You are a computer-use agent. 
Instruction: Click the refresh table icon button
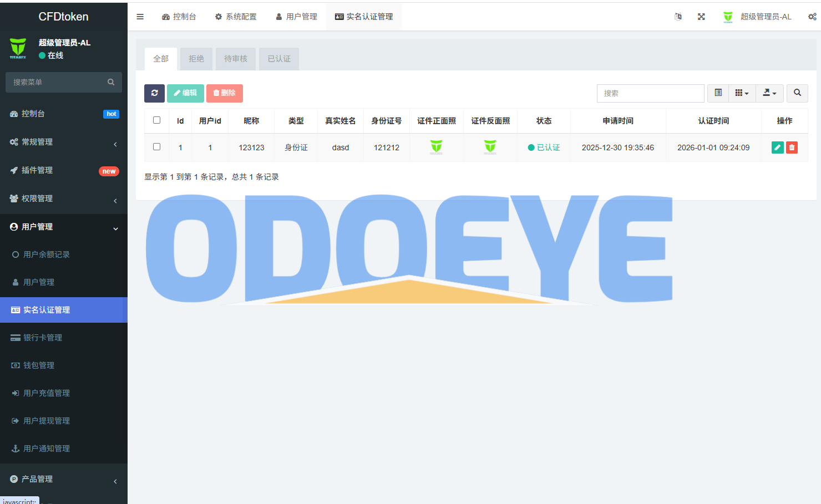pos(154,93)
